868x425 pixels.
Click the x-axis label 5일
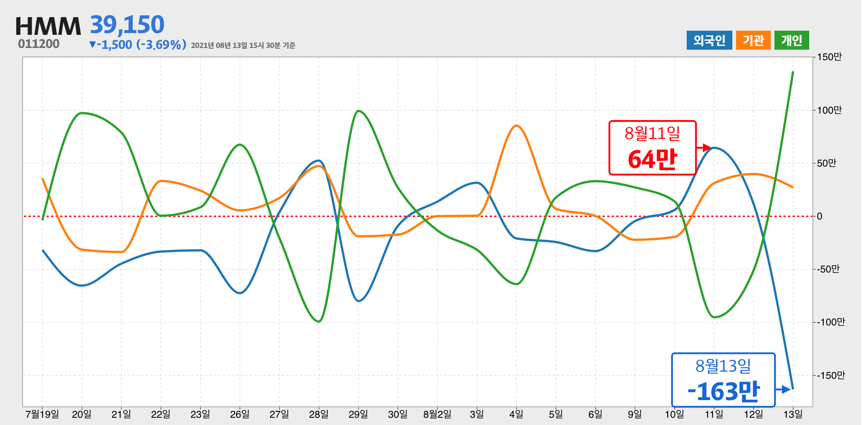click(x=556, y=414)
